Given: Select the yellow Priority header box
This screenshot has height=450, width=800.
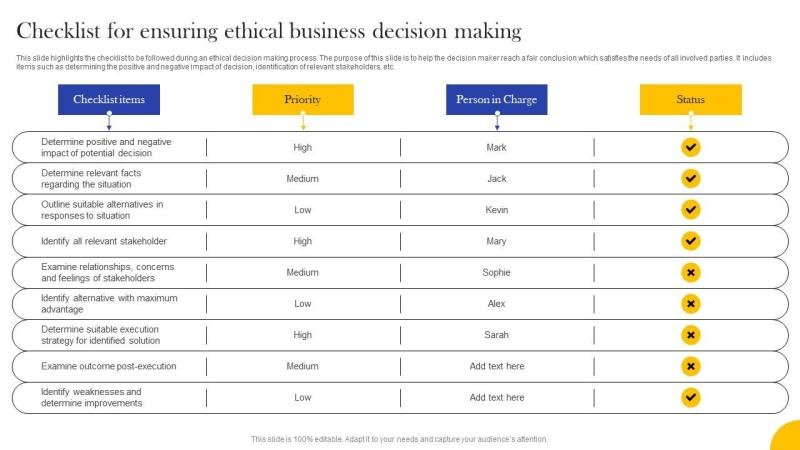Looking at the screenshot, I should pos(303,100).
